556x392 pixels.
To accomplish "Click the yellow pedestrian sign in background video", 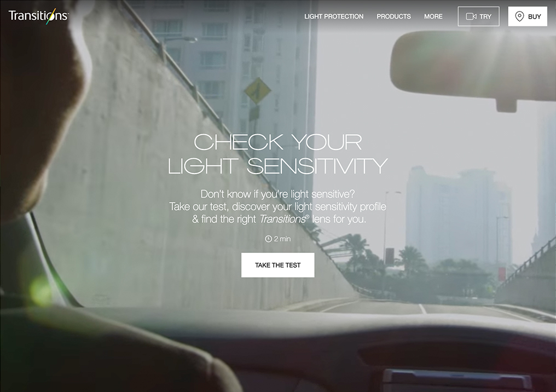I will coord(257,91).
